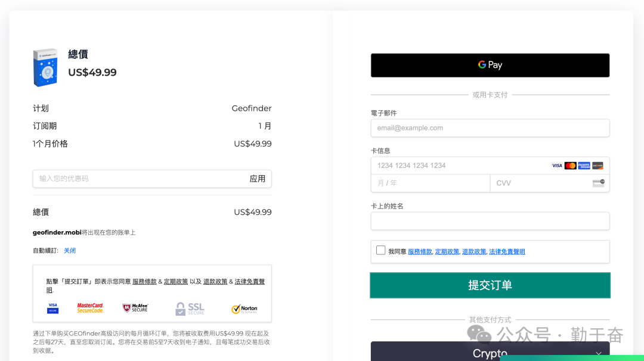Screen dimensions: 644x361
Task: Open 服務條款 terms of service link
Action: [420, 251]
